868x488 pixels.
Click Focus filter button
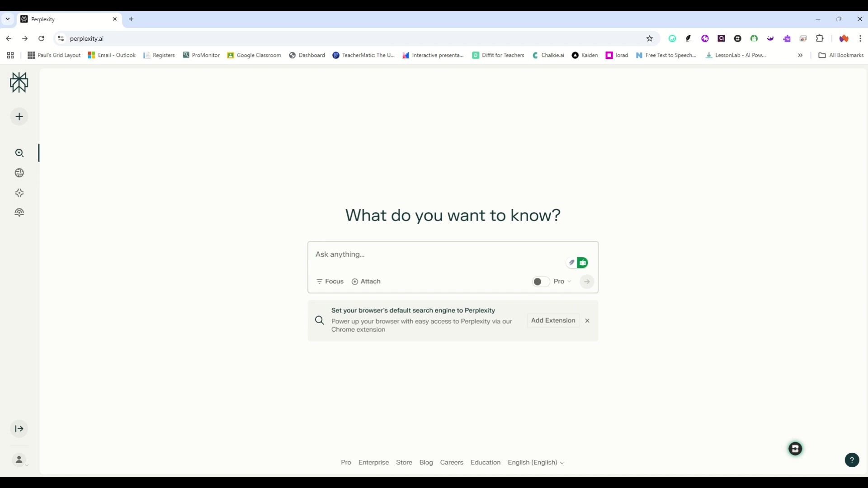(x=330, y=282)
